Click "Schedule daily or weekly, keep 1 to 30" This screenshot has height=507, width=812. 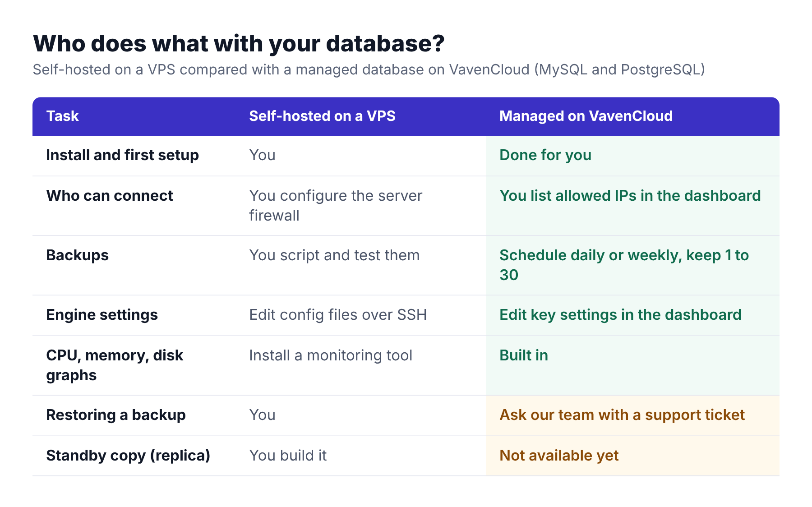(624, 265)
